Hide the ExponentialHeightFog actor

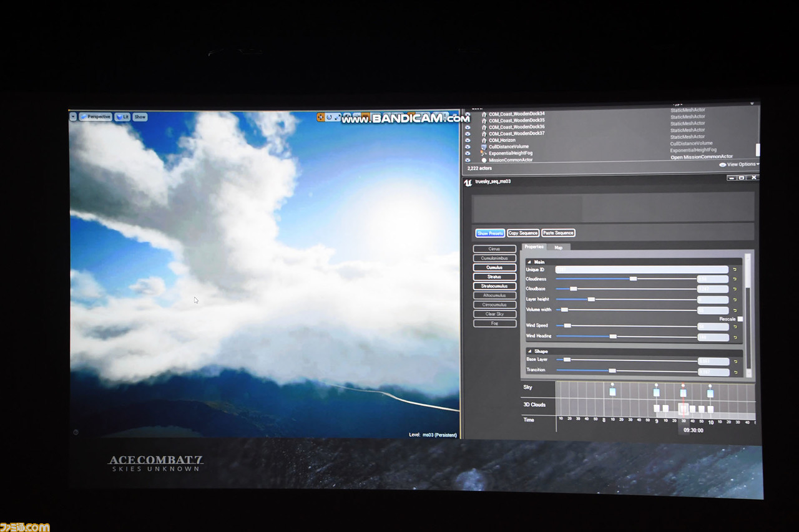click(468, 153)
